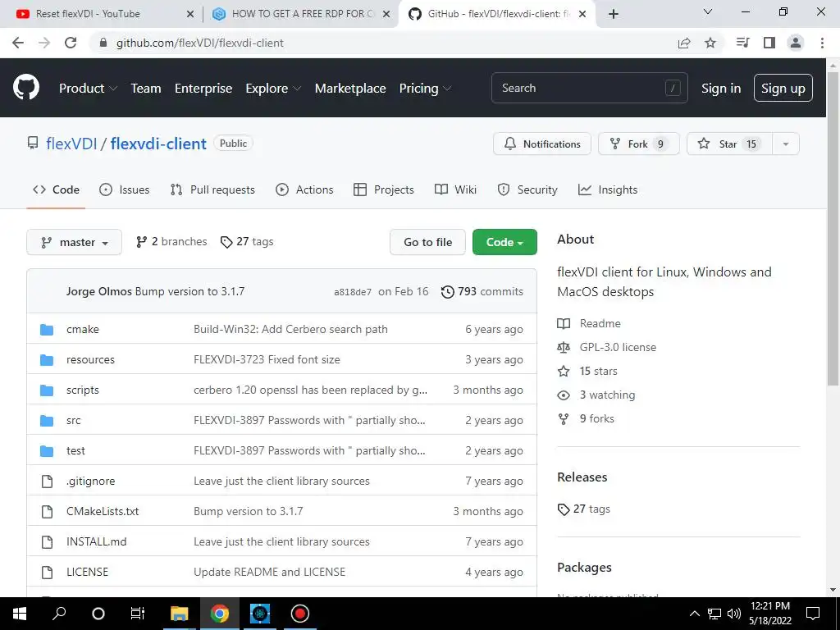Expand the Product menu in header
Viewport: 840px width, 630px height.
click(x=88, y=89)
